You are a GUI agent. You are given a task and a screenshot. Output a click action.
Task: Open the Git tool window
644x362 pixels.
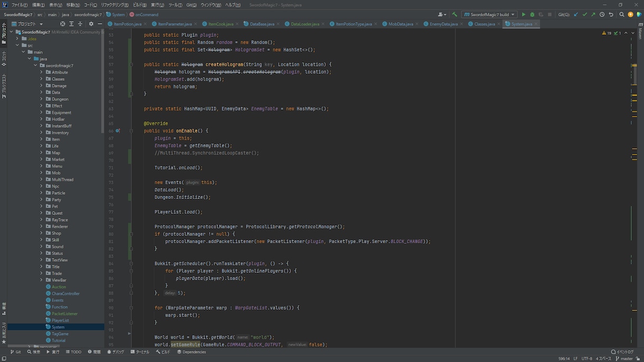coord(15,352)
